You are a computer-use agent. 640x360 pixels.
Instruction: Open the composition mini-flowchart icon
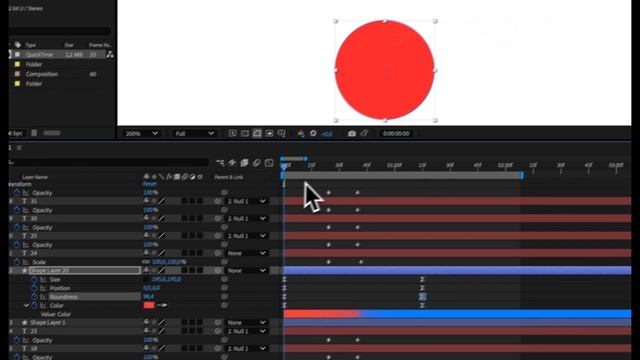click(220, 163)
